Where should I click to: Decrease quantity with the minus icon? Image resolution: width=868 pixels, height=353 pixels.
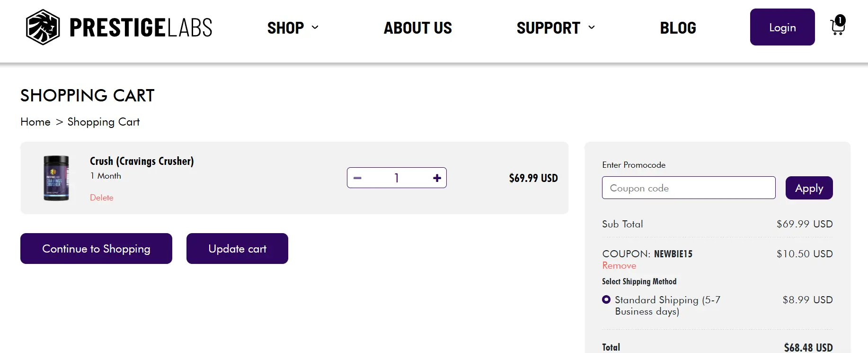point(358,178)
